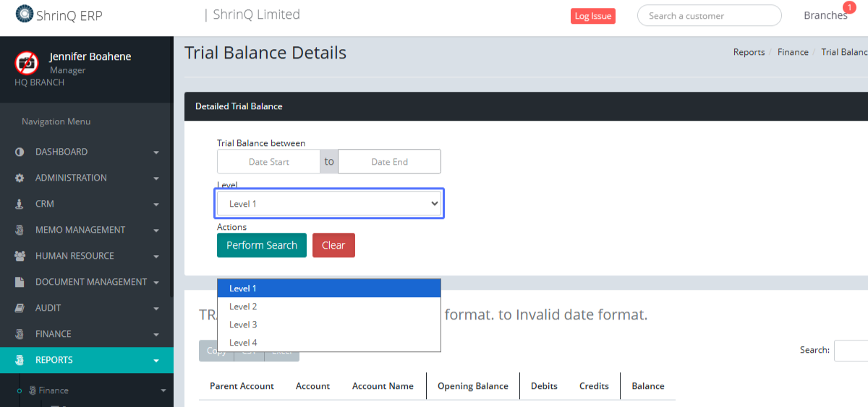Image resolution: width=868 pixels, height=407 pixels.
Task: Choose Level 4 in the level options
Action: point(243,343)
